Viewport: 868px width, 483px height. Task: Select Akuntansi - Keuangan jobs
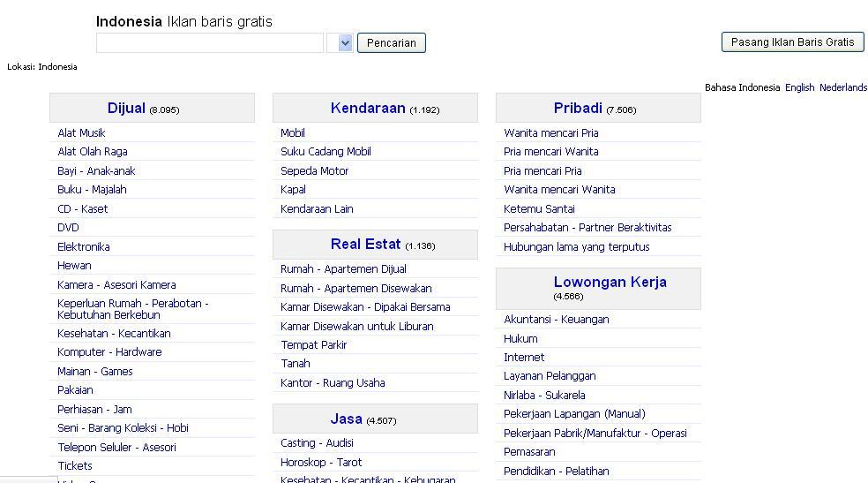(557, 319)
